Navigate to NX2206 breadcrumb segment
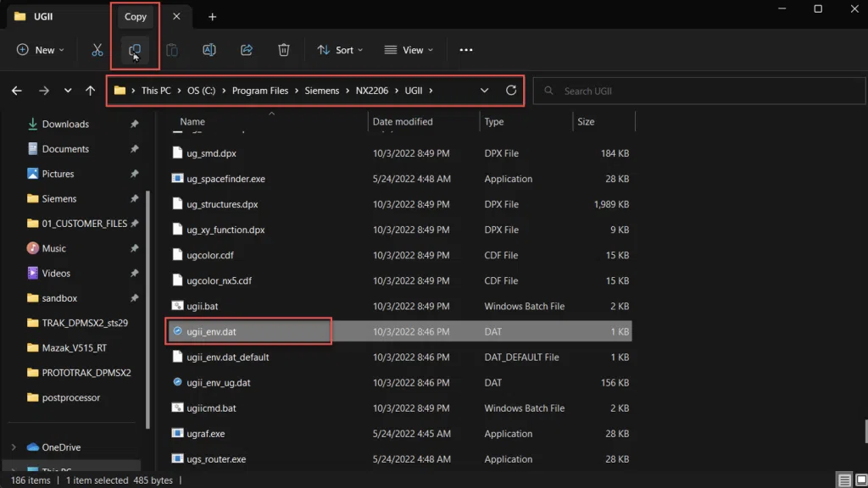This screenshot has height=488, width=868. 372,91
